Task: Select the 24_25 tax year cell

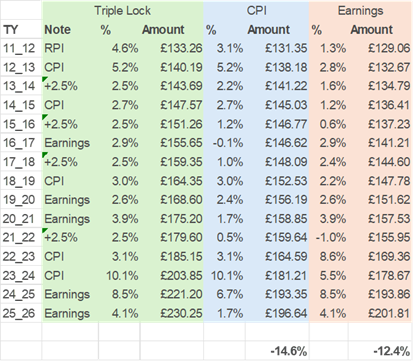Action: click(x=21, y=295)
